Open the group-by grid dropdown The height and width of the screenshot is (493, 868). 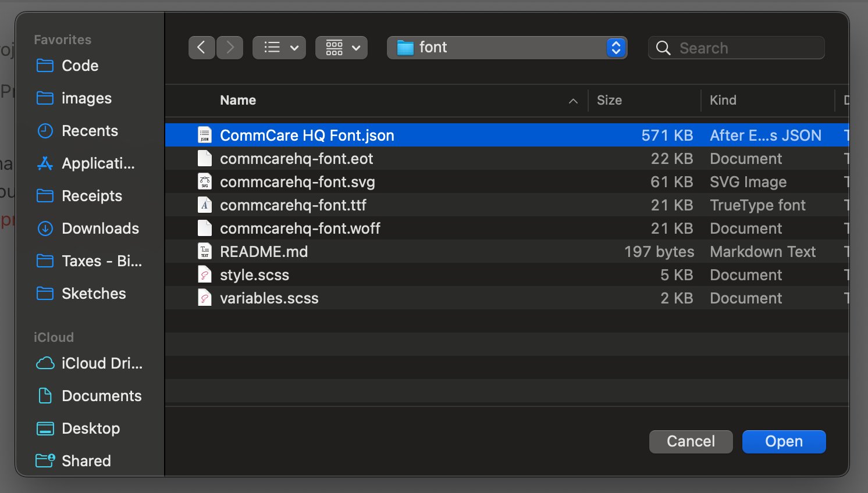point(341,48)
